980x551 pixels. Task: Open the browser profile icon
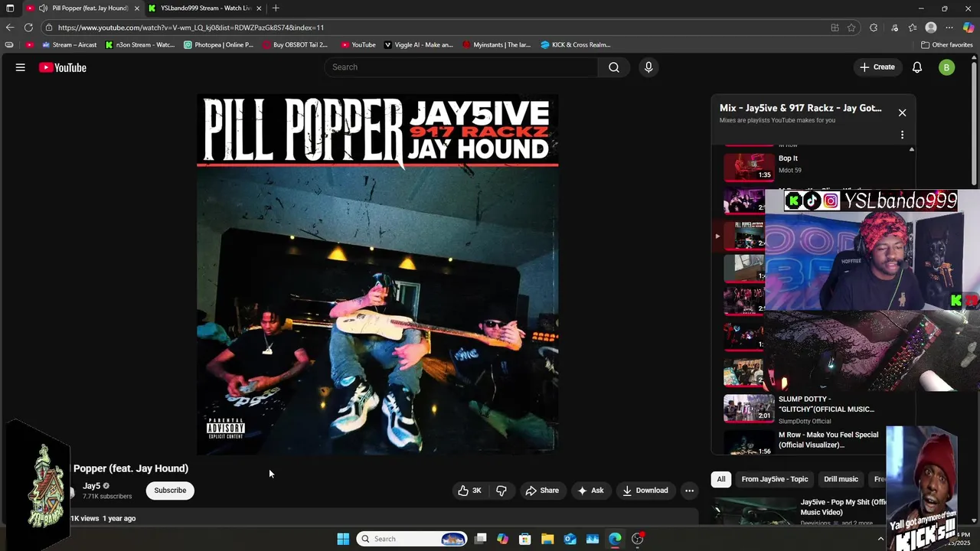[x=931, y=28]
